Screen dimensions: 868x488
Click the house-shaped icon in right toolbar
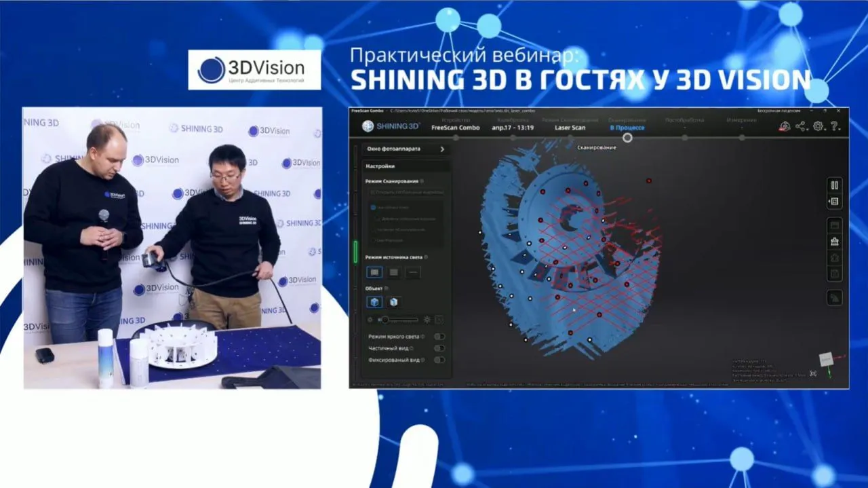coord(834,257)
